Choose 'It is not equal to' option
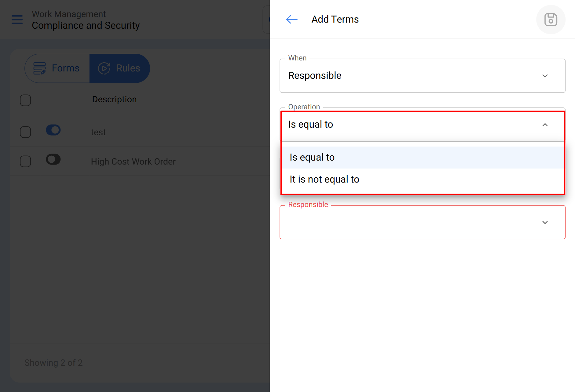Image resolution: width=575 pixels, height=392 pixels. [324, 180]
